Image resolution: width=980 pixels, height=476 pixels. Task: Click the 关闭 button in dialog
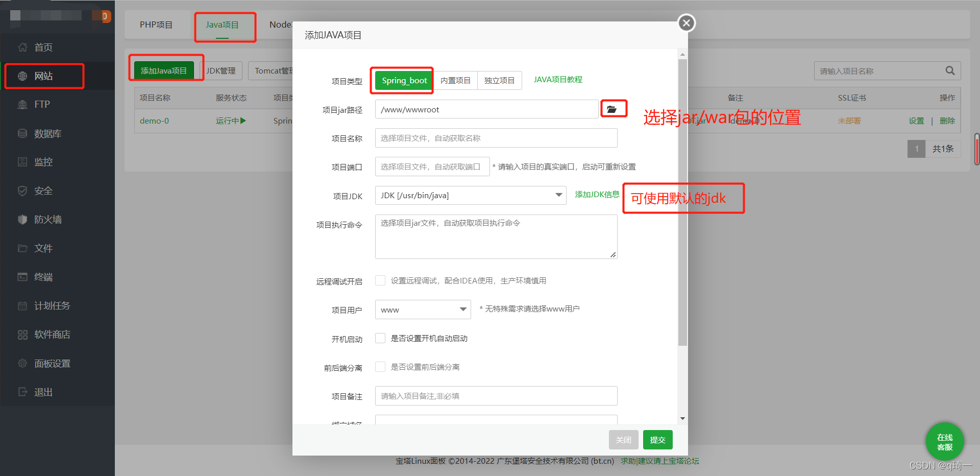tap(623, 440)
